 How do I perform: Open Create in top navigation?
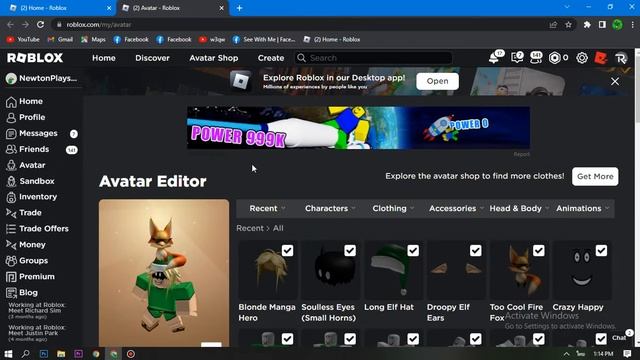pos(271,58)
